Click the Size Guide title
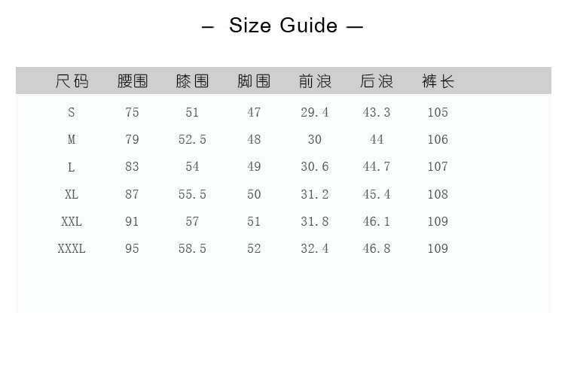 point(282,26)
